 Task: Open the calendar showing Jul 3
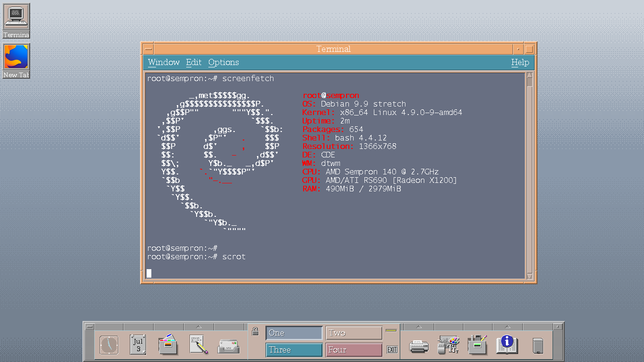[x=138, y=345]
